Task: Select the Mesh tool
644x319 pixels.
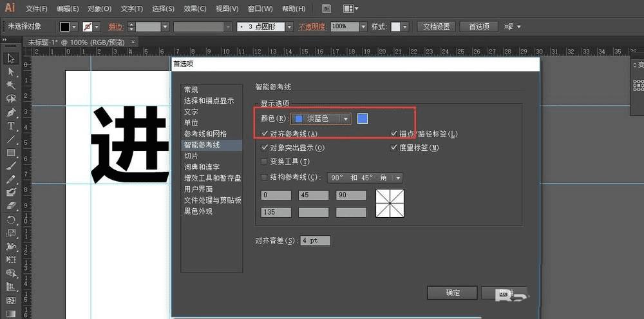Action: pos(11,300)
